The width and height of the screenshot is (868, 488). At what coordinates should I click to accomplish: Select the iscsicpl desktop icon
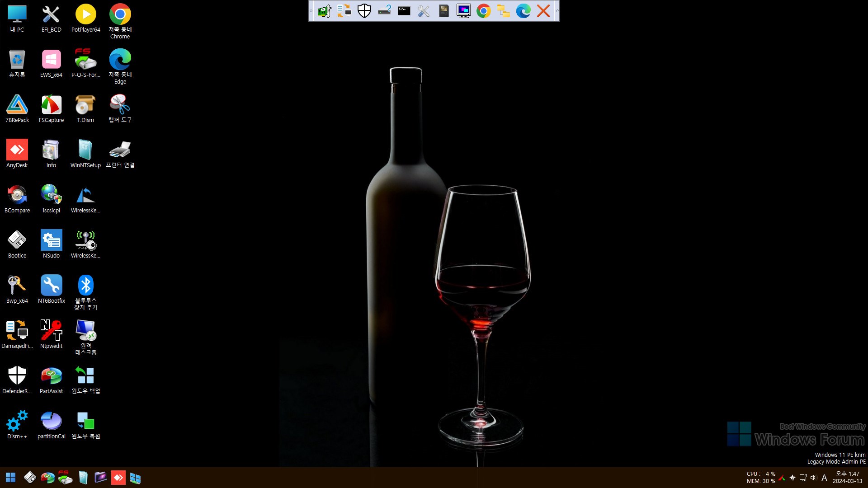(52, 200)
